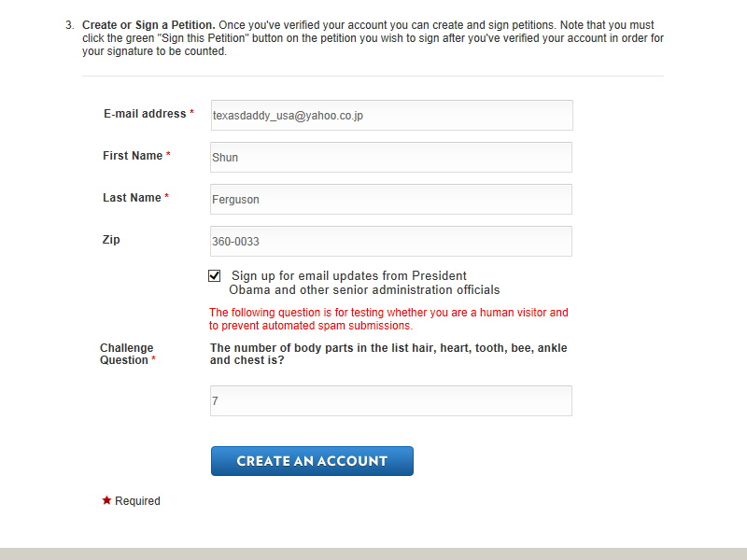This screenshot has width=747, height=560.
Task: Click the Challenge Question answer field
Action: [x=391, y=401]
